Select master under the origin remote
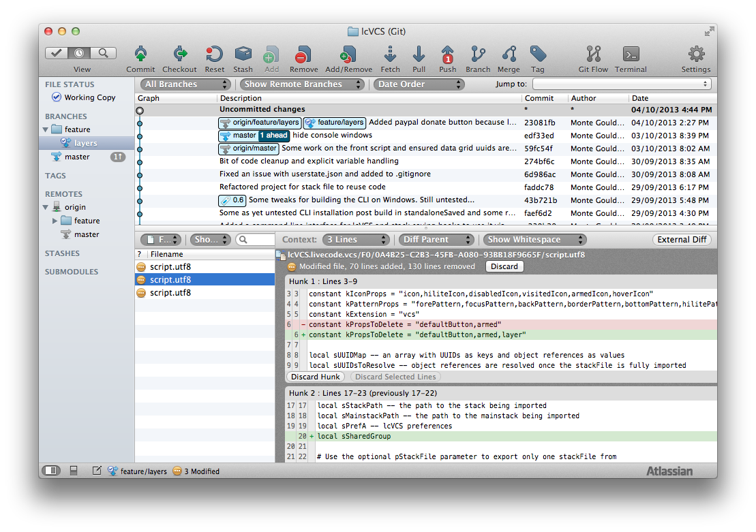Screen dimensions: 756x532 click(87, 234)
